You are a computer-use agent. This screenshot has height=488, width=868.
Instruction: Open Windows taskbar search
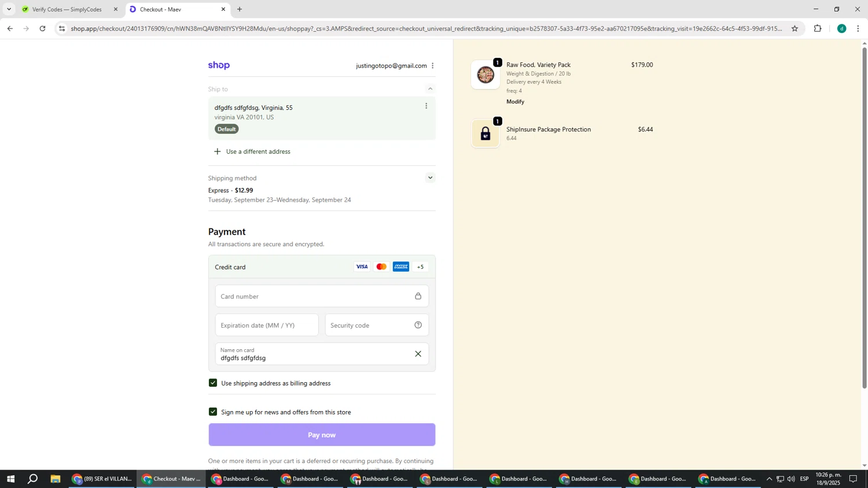pyautogui.click(x=33, y=479)
